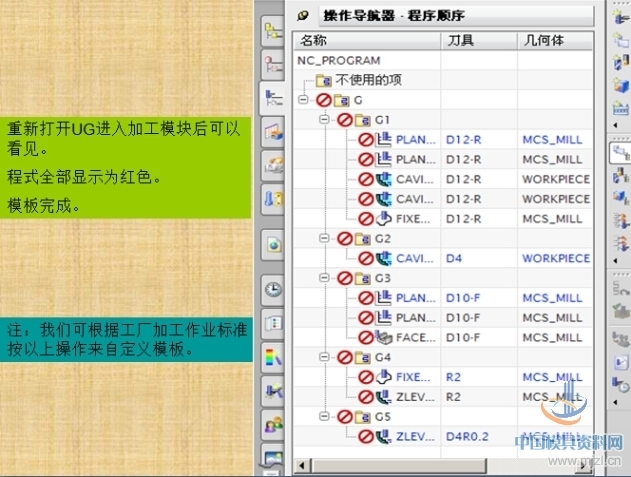The image size is (631, 477).
Task: Select the CAVI operation using tool D4
Action: (x=414, y=258)
